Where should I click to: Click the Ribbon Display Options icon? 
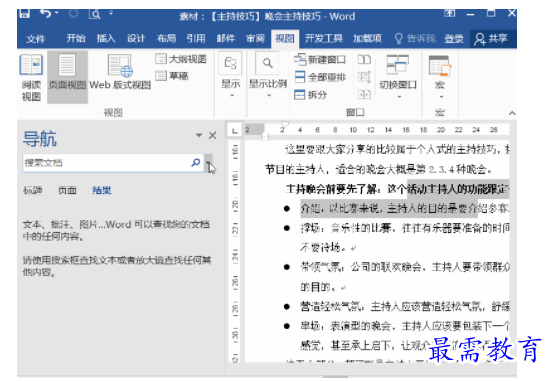click(x=449, y=13)
